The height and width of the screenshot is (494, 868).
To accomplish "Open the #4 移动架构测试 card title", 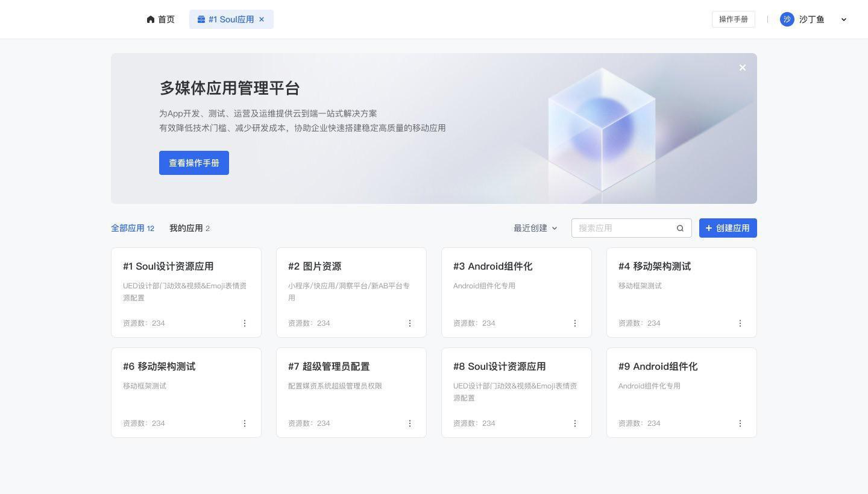I will 655,266.
